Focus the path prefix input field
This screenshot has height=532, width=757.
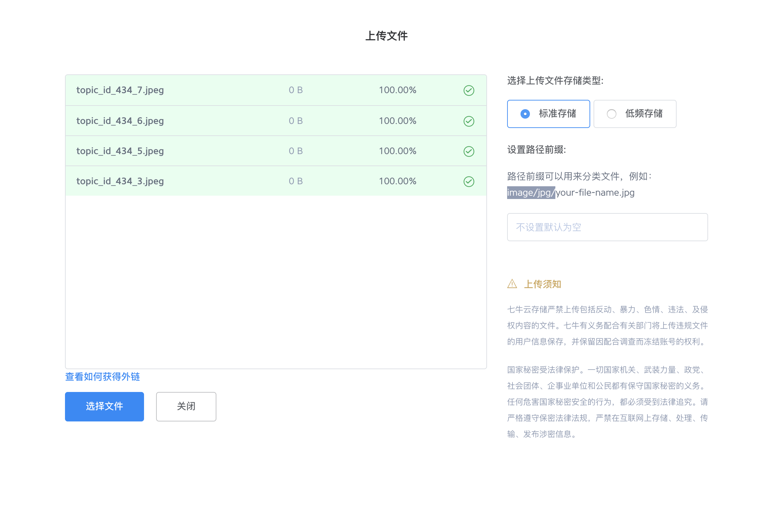coord(607,227)
